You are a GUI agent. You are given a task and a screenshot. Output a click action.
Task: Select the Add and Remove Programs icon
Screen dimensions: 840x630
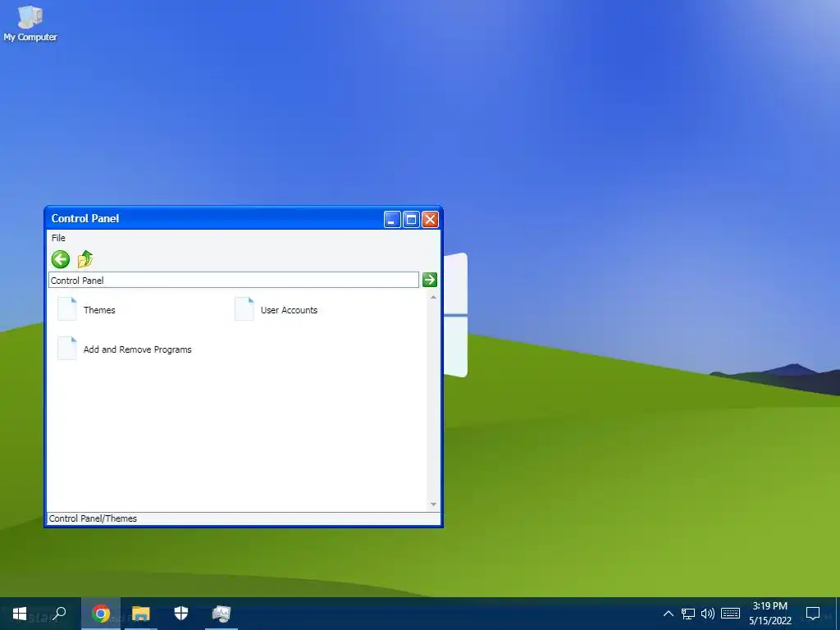(67, 348)
